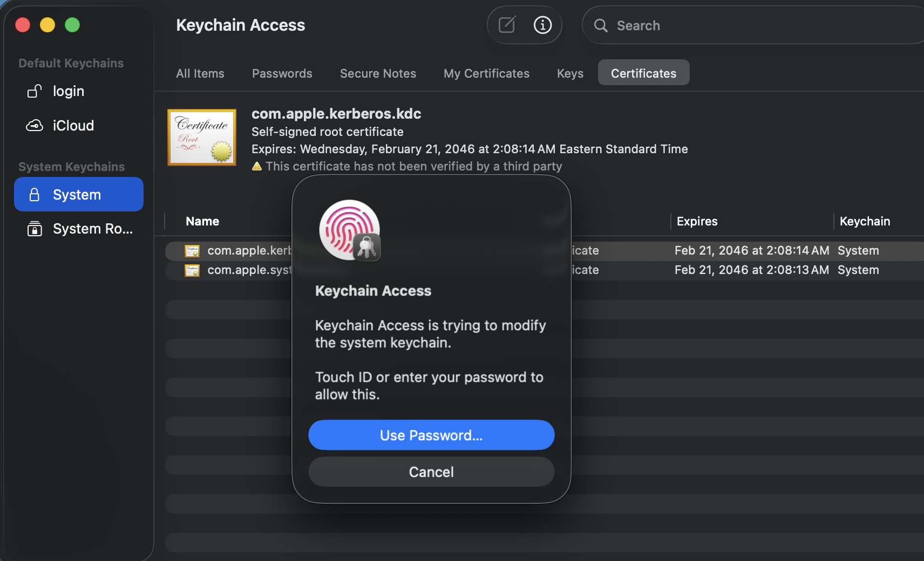Click 'Self-signed root certificate' text
This screenshot has height=561, width=924.
click(x=328, y=132)
